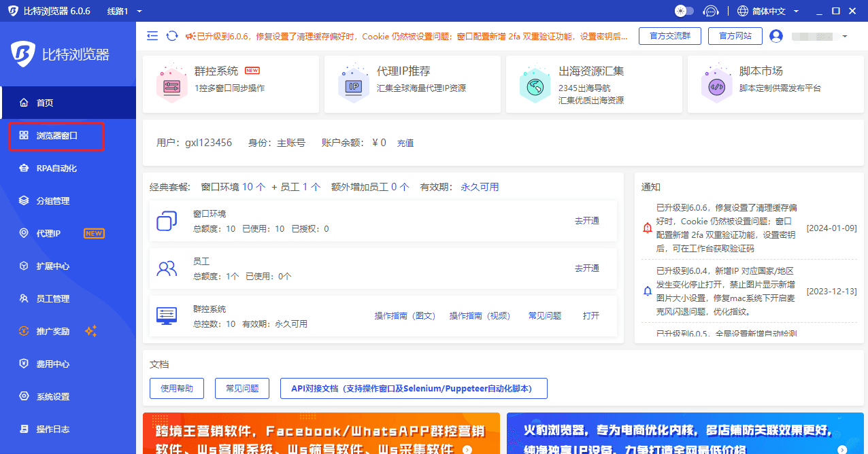Open 费用中心 in sidebar
Viewport: 868px width, 454px height.
click(x=68, y=364)
